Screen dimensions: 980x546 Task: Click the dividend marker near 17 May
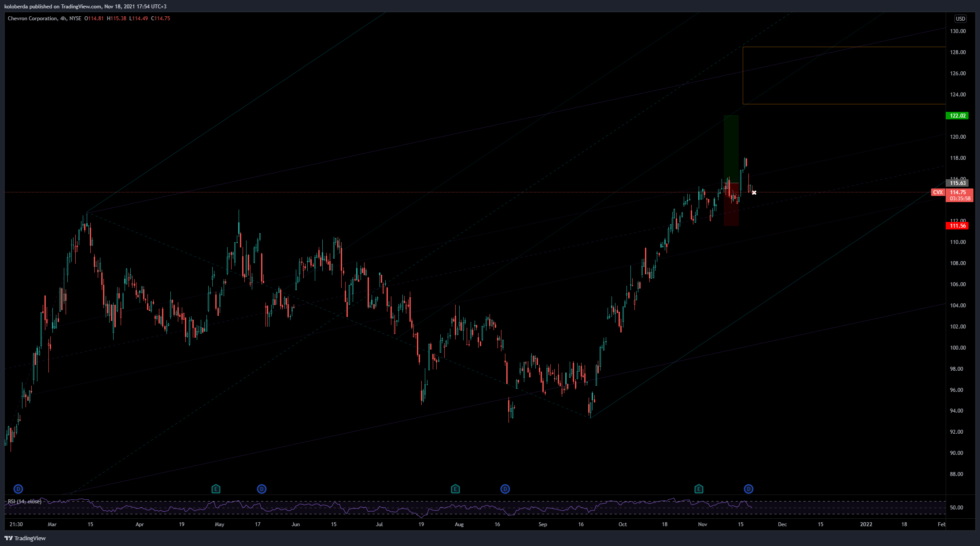coord(262,489)
